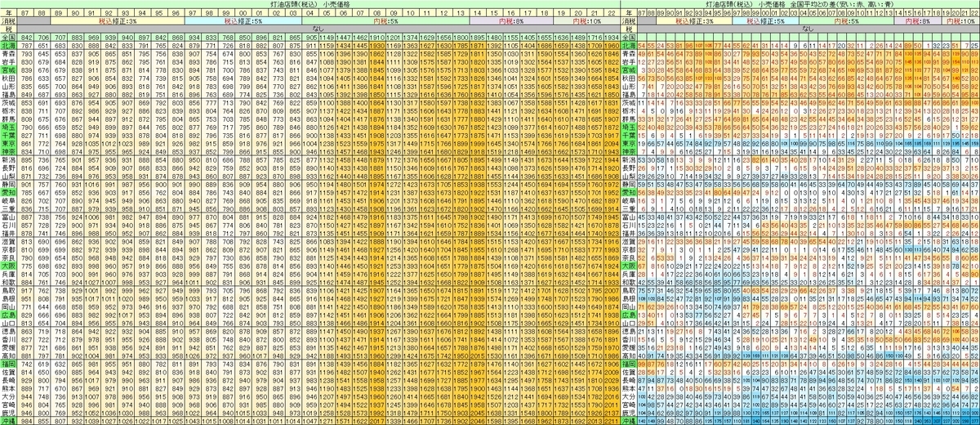The width and height of the screenshot is (980, 425).
Task: Select the 千葉 row label in the price table
Action: 8,135
